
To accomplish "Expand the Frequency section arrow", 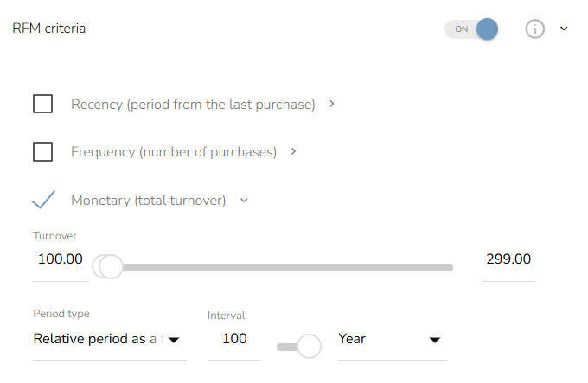I will click(x=294, y=152).
